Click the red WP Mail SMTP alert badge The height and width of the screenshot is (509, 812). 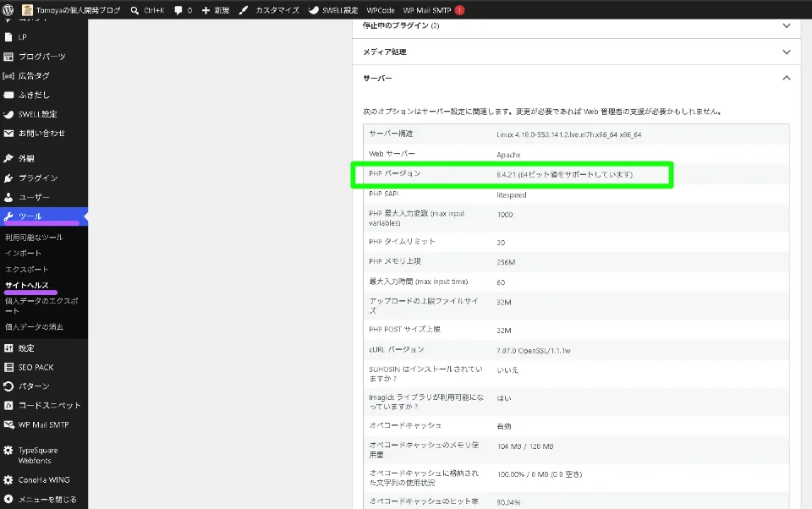coord(459,10)
